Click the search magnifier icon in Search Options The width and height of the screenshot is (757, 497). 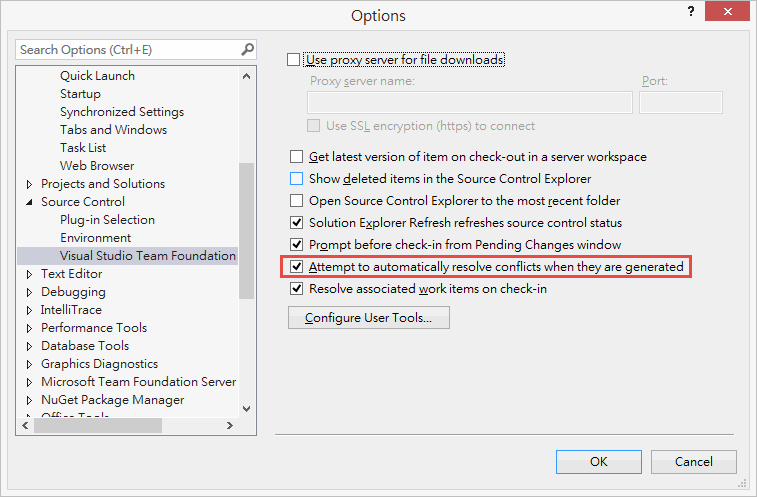pyautogui.click(x=247, y=49)
